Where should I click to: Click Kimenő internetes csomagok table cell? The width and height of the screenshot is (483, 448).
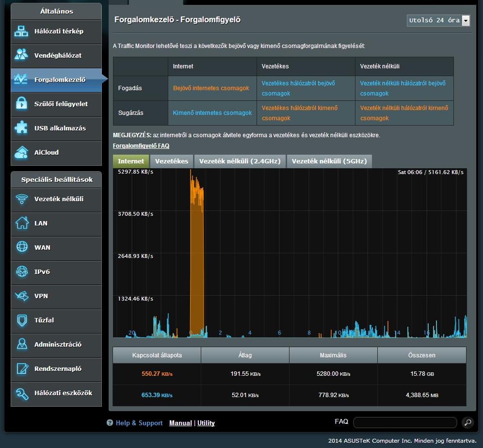[212, 112]
